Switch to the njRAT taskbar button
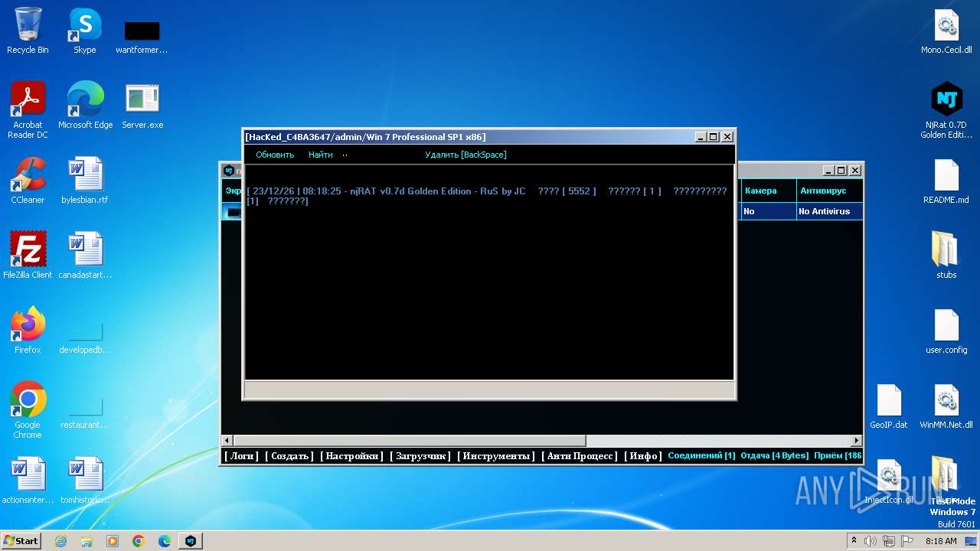The height and width of the screenshot is (551, 980). (x=191, y=541)
